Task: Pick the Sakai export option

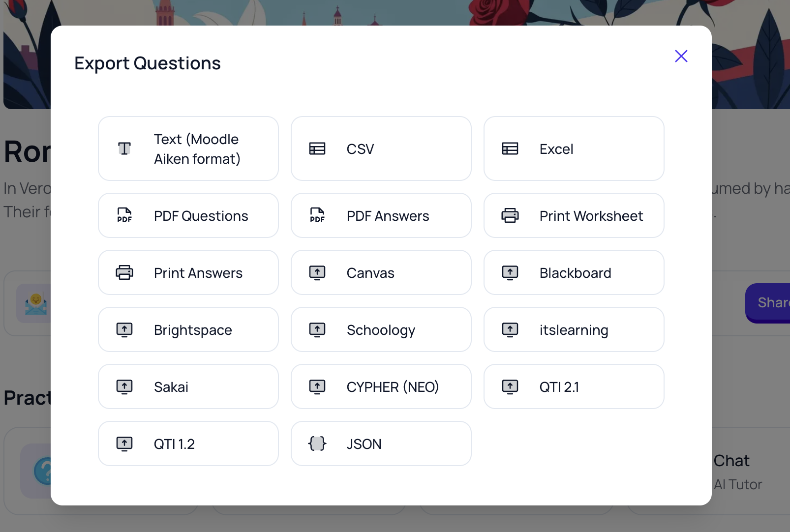Action: (x=188, y=386)
